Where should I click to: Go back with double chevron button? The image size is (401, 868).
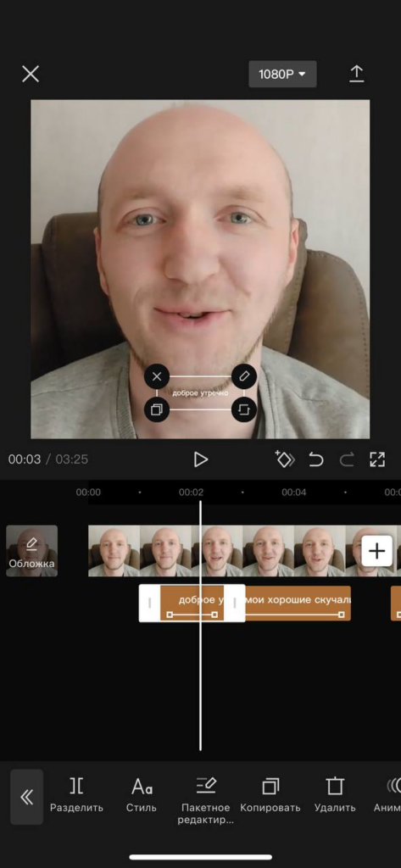point(26,797)
